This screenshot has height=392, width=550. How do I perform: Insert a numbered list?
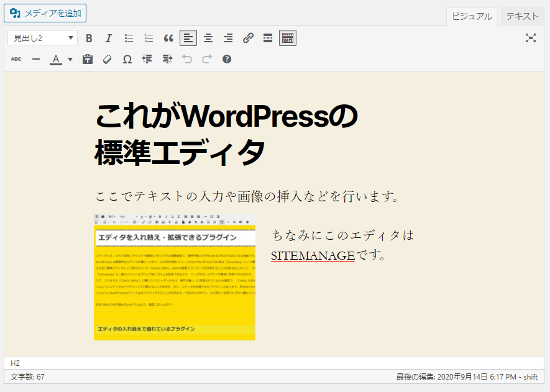(x=149, y=38)
